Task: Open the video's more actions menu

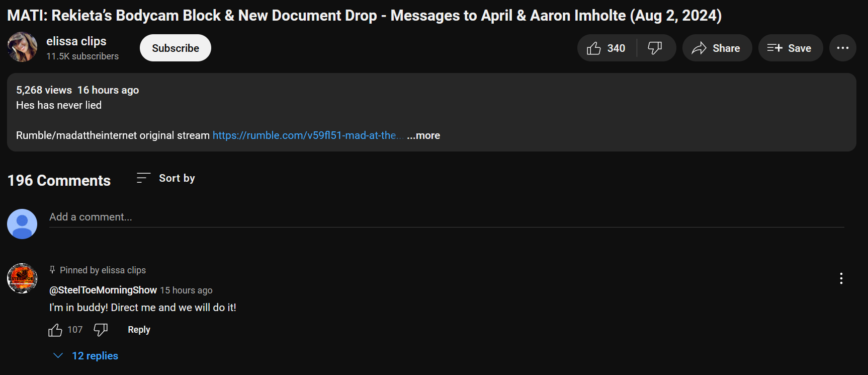Action: 842,48
